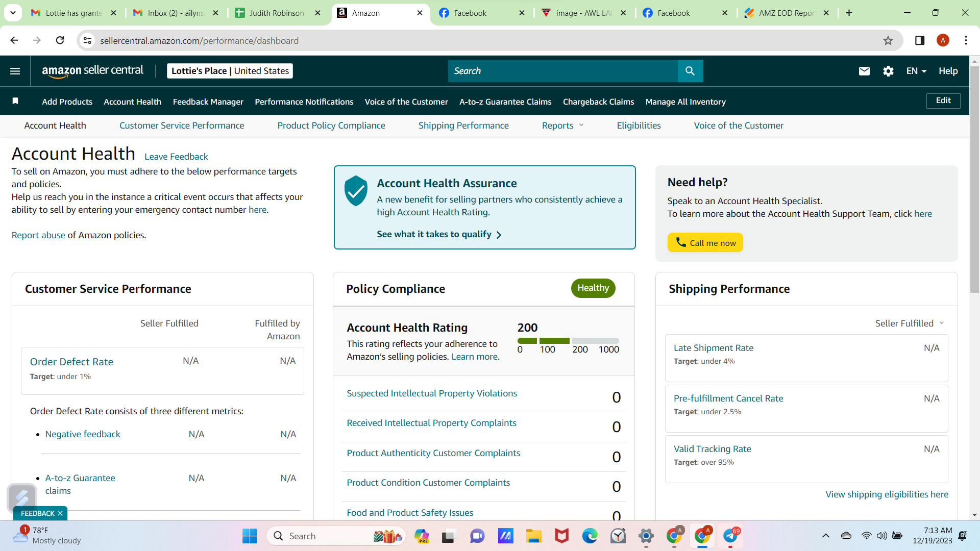Click Suspected Intellectual Property Violations link
This screenshot has width=980, height=551.
432,393
